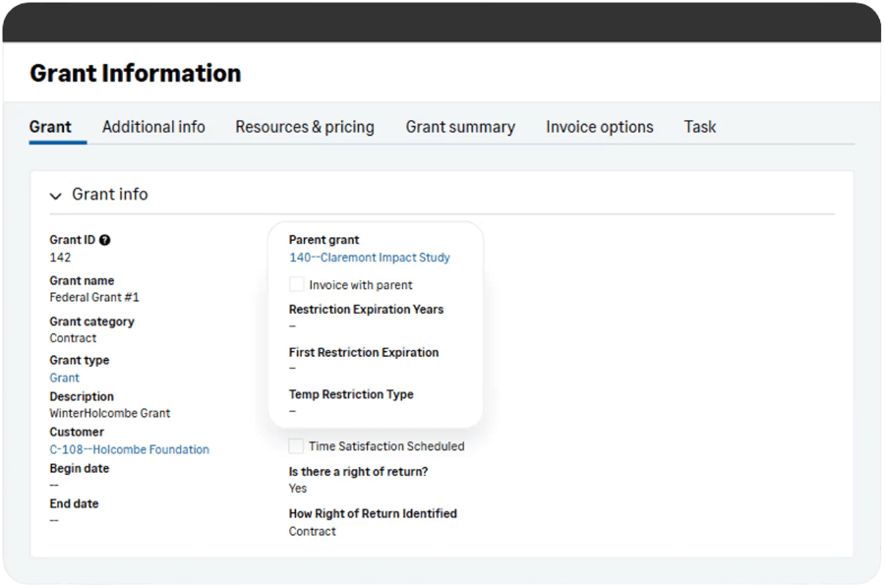The height and width of the screenshot is (588, 885).
Task: Click the Grant ID help question-mark icon
Action: click(104, 240)
